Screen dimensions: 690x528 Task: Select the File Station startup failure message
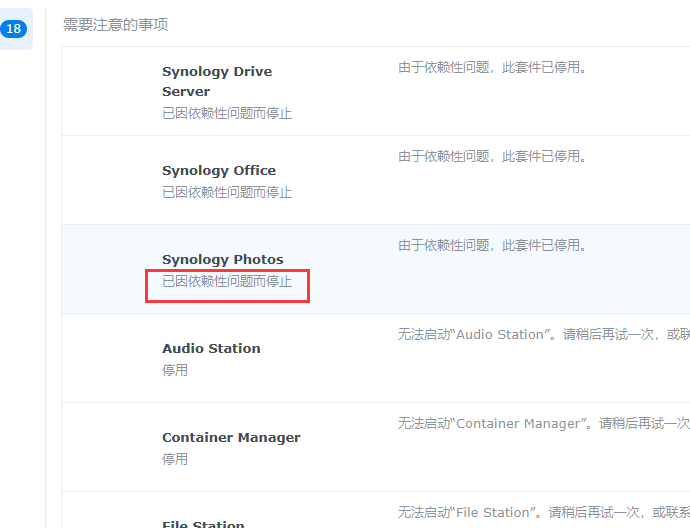pyautogui.click(x=543, y=512)
